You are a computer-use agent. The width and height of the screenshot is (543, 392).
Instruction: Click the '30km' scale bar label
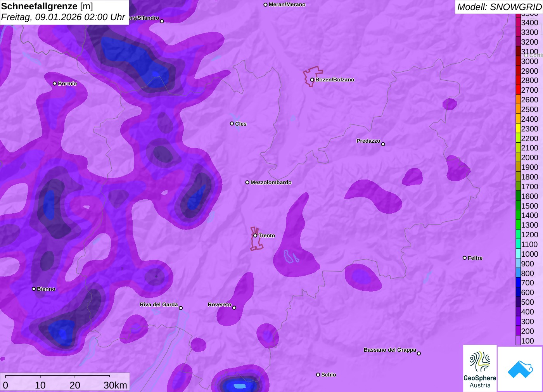click(115, 385)
